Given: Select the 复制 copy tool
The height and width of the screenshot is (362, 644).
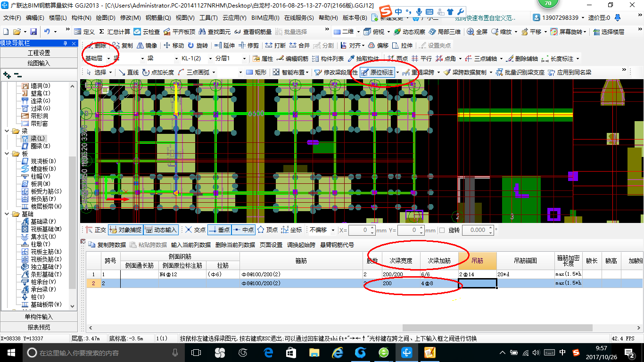Looking at the screenshot, I should pos(122,45).
